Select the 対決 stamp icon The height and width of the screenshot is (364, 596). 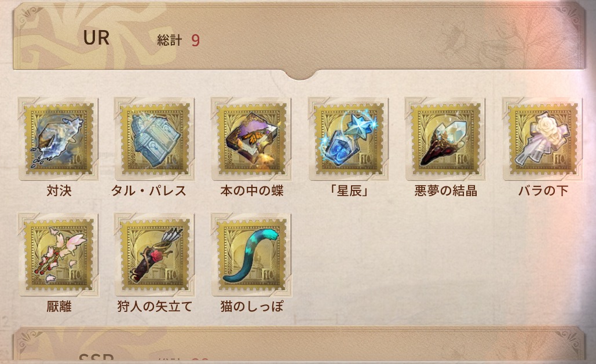point(58,139)
